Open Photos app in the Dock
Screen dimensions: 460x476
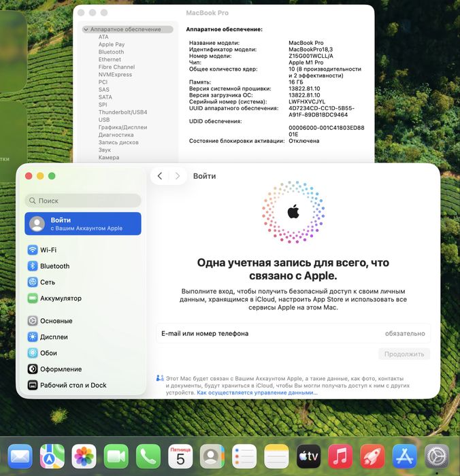pyautogui.click(x=84, y=456)
